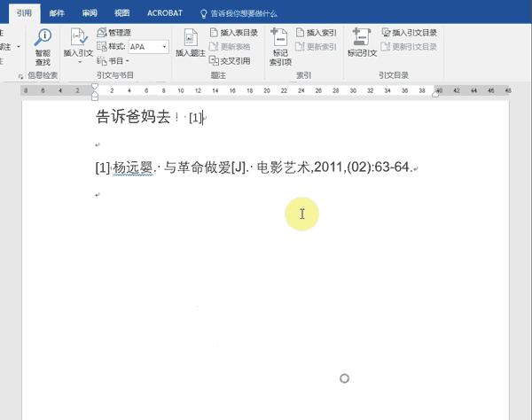
Task: Open the 交叉引用 cross-reference dialog
Action: 230,60
